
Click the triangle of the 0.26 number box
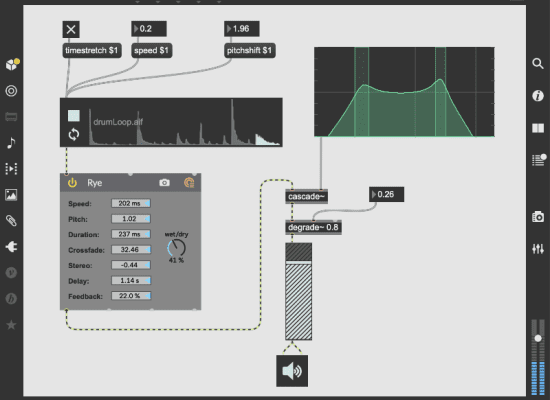click(x=374, y=194)
